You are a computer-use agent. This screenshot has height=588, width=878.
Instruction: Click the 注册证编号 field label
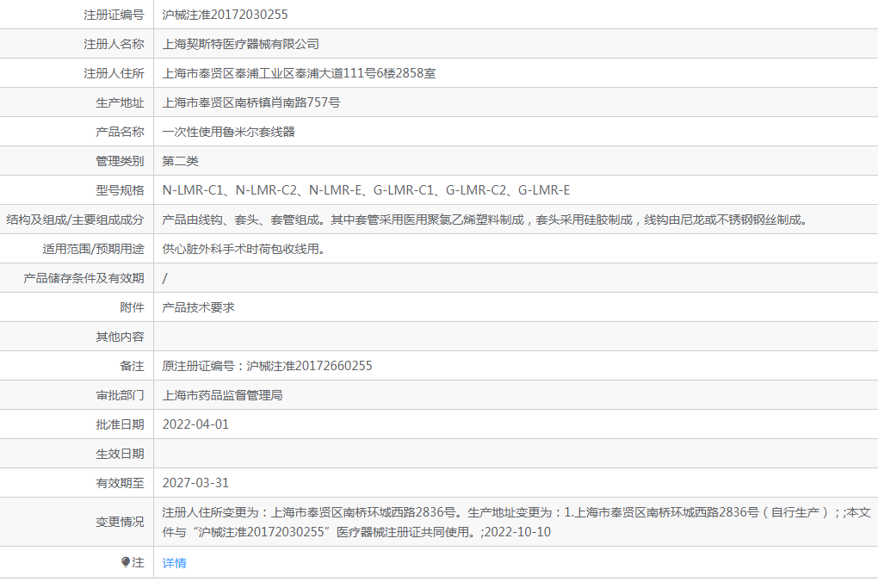click(x=114, y=15)
